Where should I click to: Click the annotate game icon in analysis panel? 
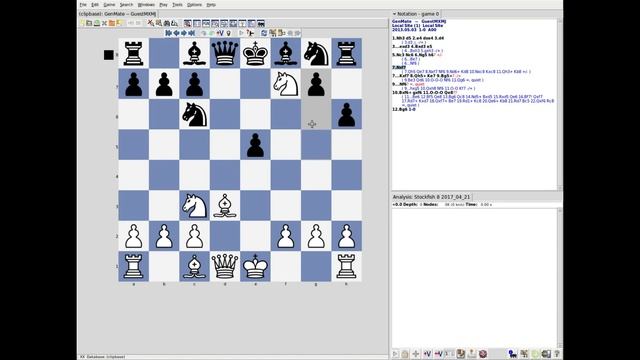point(460,354)
